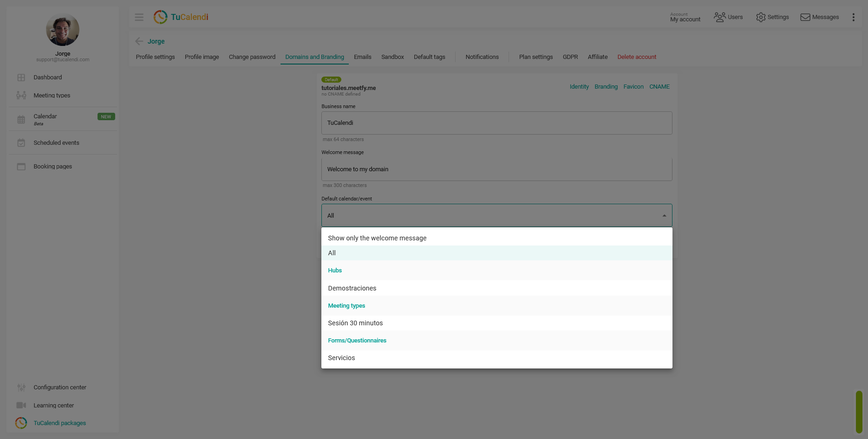The width and height of the screenshot is (868, 439).
Task: Select the Demostraciones hub option
Action: (497, 288)
